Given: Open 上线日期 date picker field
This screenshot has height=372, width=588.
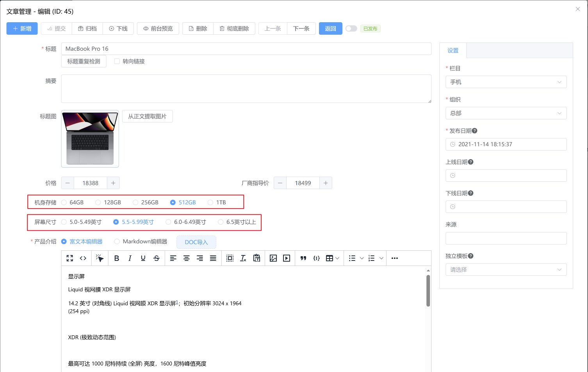Looking at the screenshot, I should coord(506,175).
